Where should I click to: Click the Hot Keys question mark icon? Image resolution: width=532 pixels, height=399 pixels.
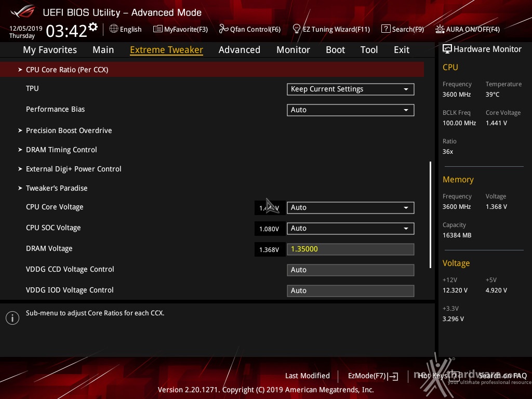pos(454,376)
